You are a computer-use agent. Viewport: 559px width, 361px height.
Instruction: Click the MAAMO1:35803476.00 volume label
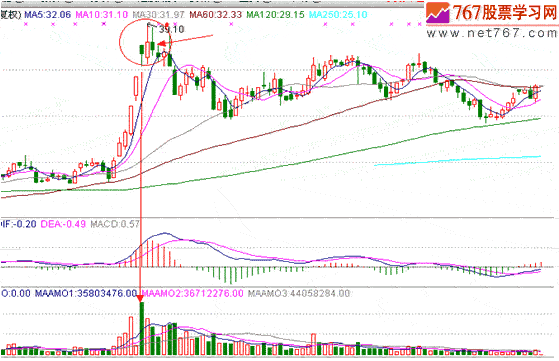[x=86, y=293]
